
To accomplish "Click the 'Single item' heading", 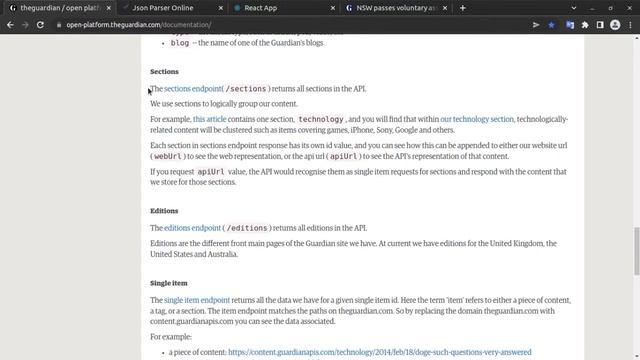I will tap(169, 283).
